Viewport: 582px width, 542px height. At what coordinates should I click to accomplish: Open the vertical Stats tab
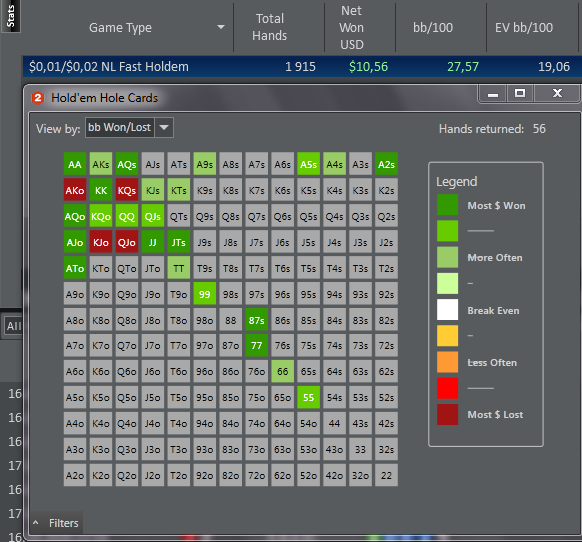point(11,16)
